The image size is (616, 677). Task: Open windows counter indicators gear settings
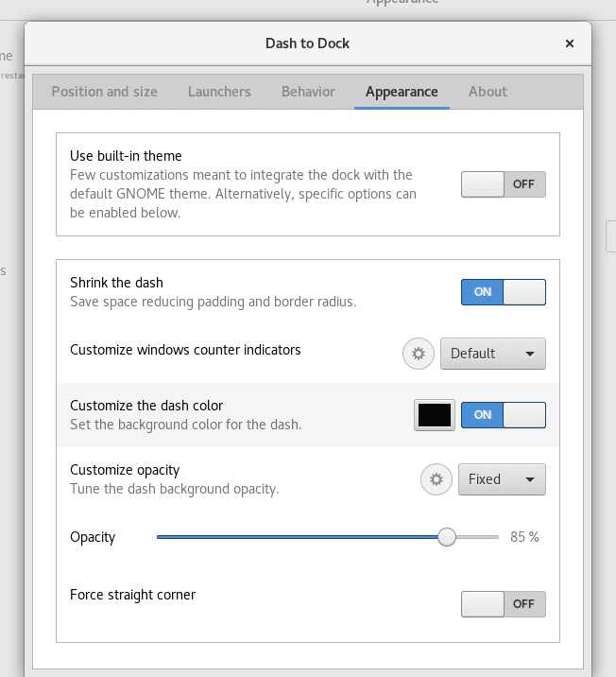[x=418, y=354]
